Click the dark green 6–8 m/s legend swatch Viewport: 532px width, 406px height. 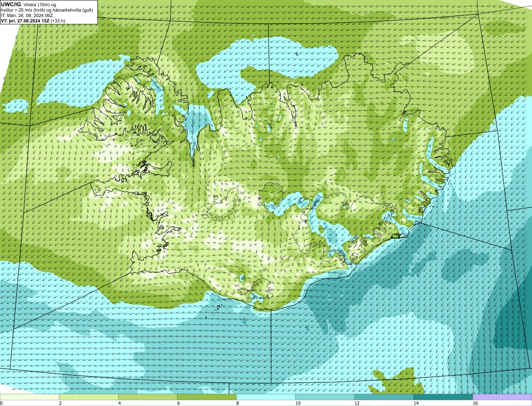207,397
